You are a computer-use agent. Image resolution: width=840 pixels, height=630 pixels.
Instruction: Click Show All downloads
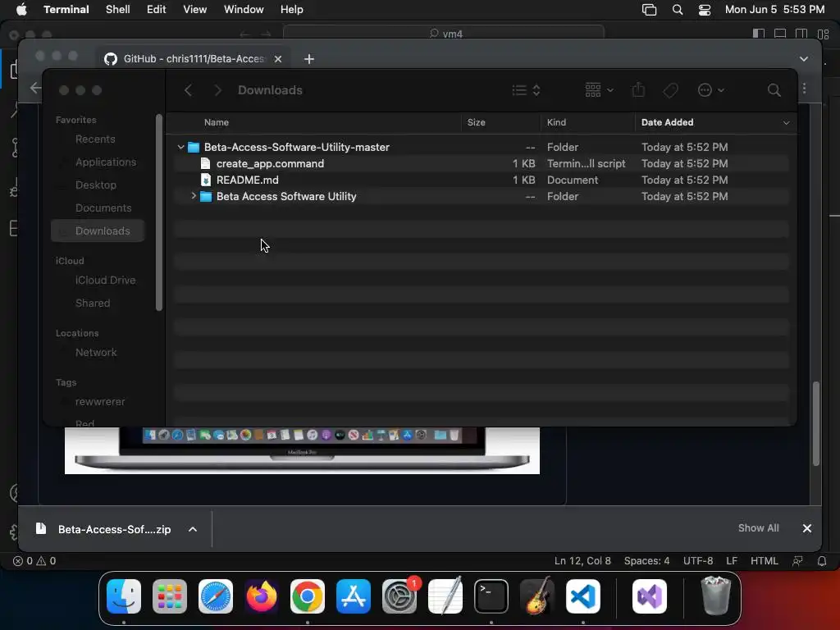click(758, 528)
